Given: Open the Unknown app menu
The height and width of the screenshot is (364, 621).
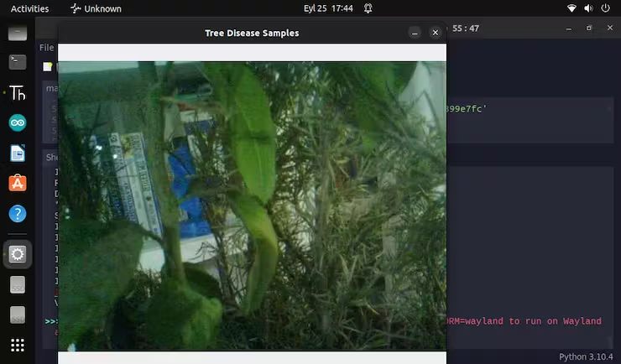Looking at the screenshot, I should [96, 8].
